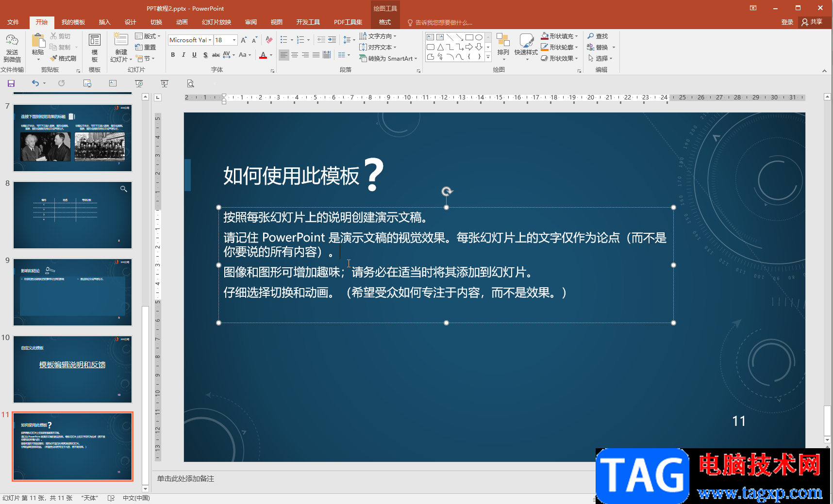Viewport: 833px width, 504px height.
Task: Undo the last action in quick access bar
Action: (x=35, y=83)
